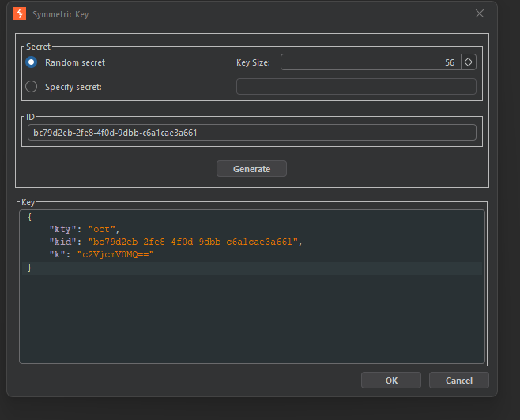Image resolution: width=520 pixels, height=420 pixels.
Task: Click the "kty": "oct" line
Action: point(85,229)
